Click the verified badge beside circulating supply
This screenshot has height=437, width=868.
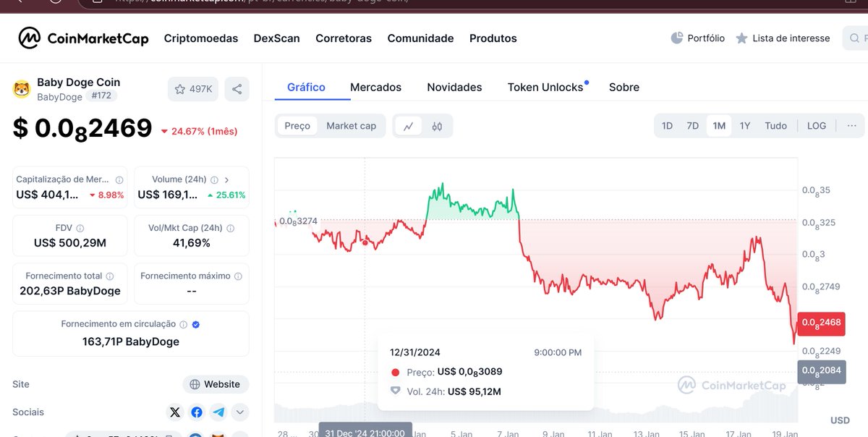click(196, 325)
